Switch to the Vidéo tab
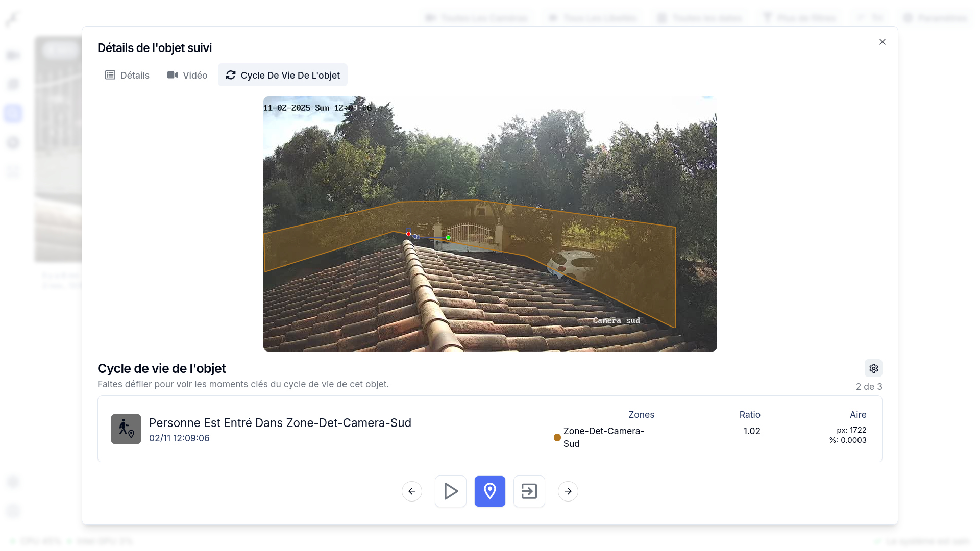The height and width of the screenshot is (551, 980). [x=187, y=75]
